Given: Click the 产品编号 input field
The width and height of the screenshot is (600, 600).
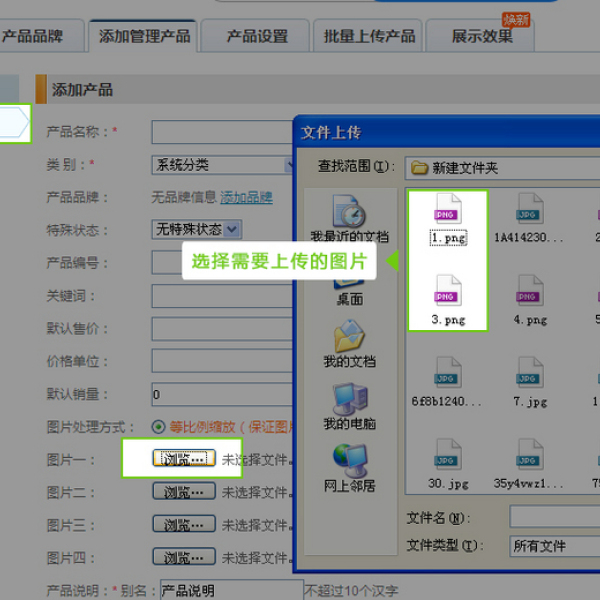Looking at the screenshot, I should (167, 262).
